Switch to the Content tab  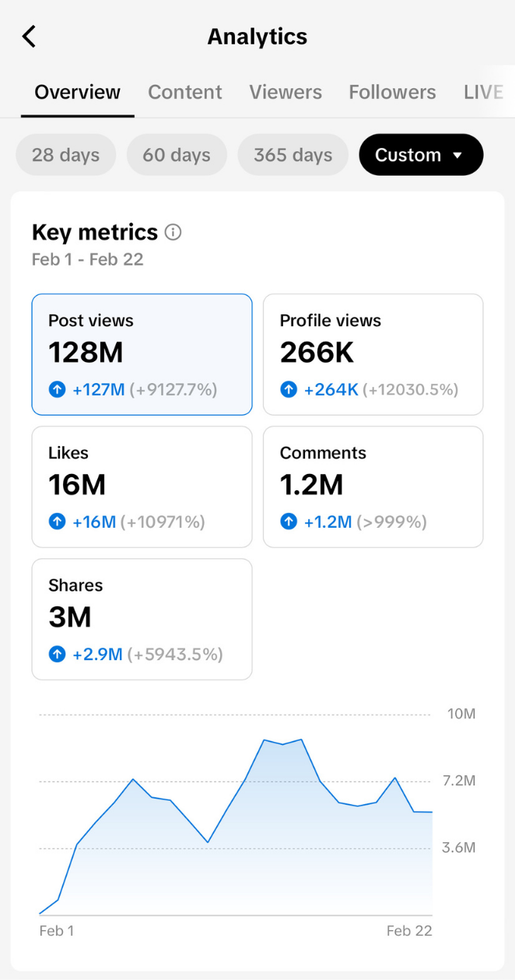point(185,92)
